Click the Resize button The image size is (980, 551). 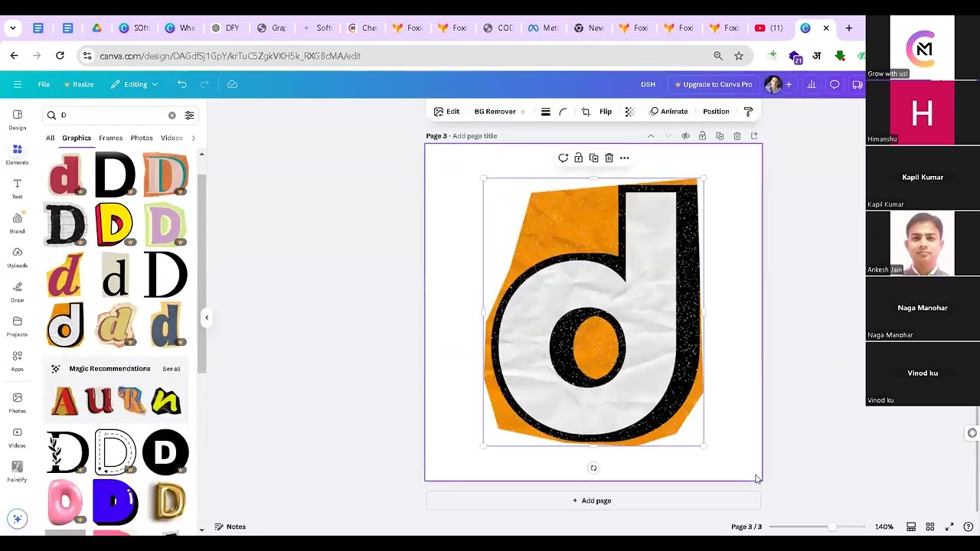79,84
